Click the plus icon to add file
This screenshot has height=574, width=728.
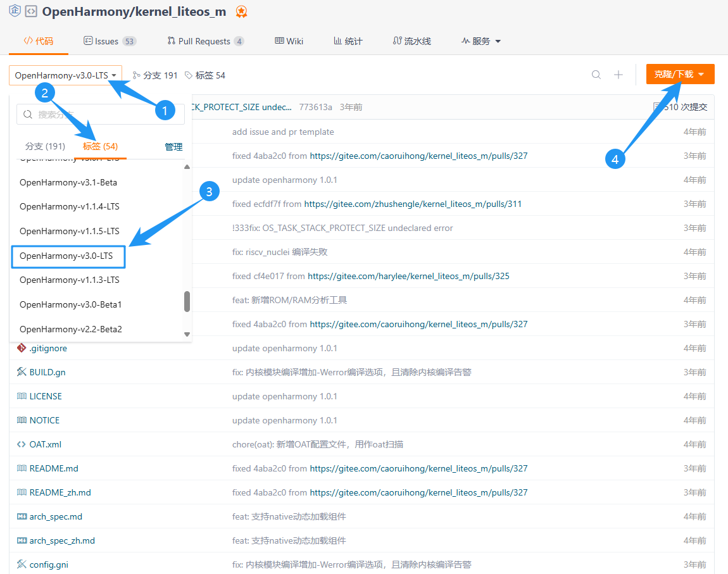click(x=618, y=75)
